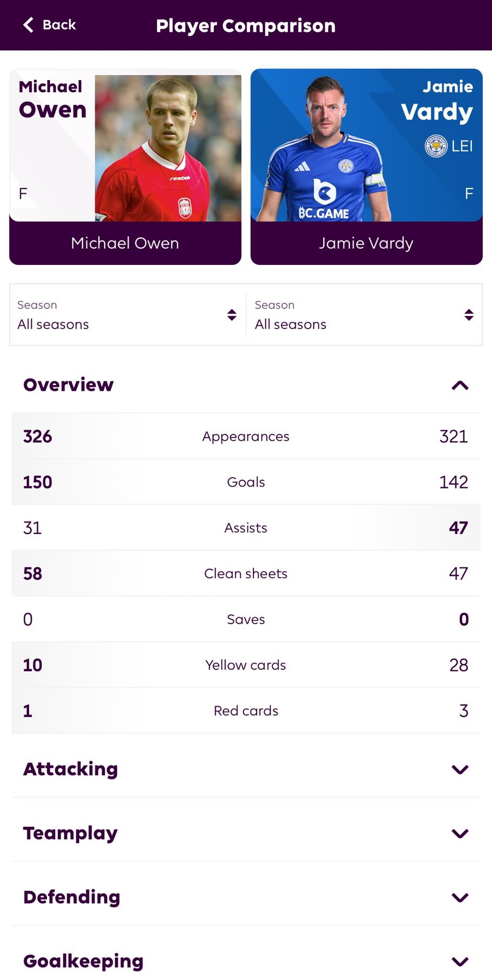Screen dimensions: 492x980
Task: Open the Attacking stats heading
Action: (71, 769)
